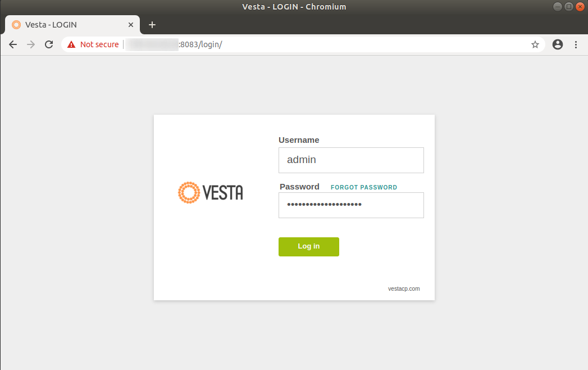Open the Chromium three-dot menu
The image size is (588, 370).
tap(576, 44)
